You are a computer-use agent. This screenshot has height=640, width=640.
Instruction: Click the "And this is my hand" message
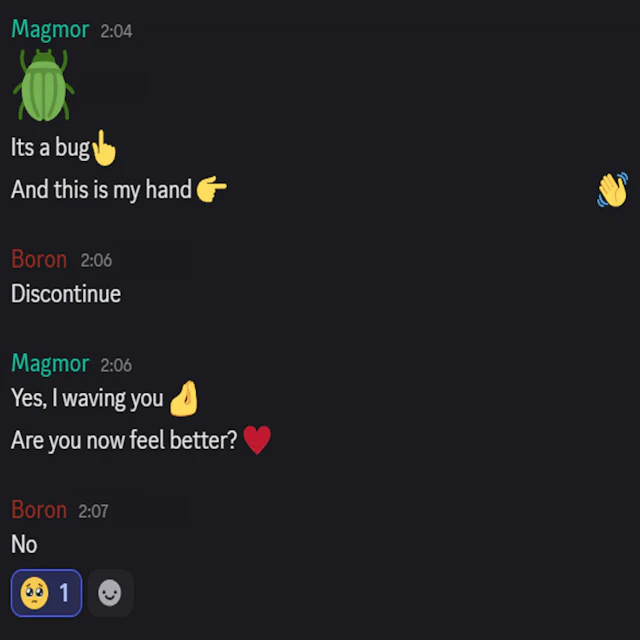tap(101, 189)
